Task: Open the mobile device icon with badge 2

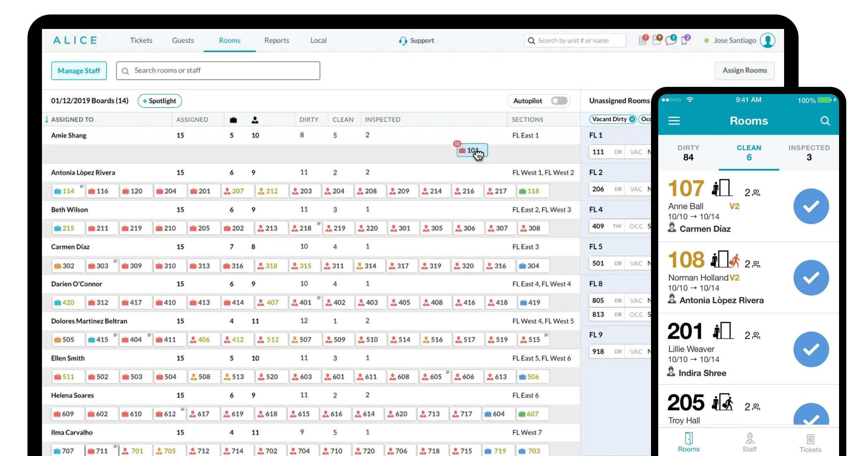Action: tap(685, 41)
